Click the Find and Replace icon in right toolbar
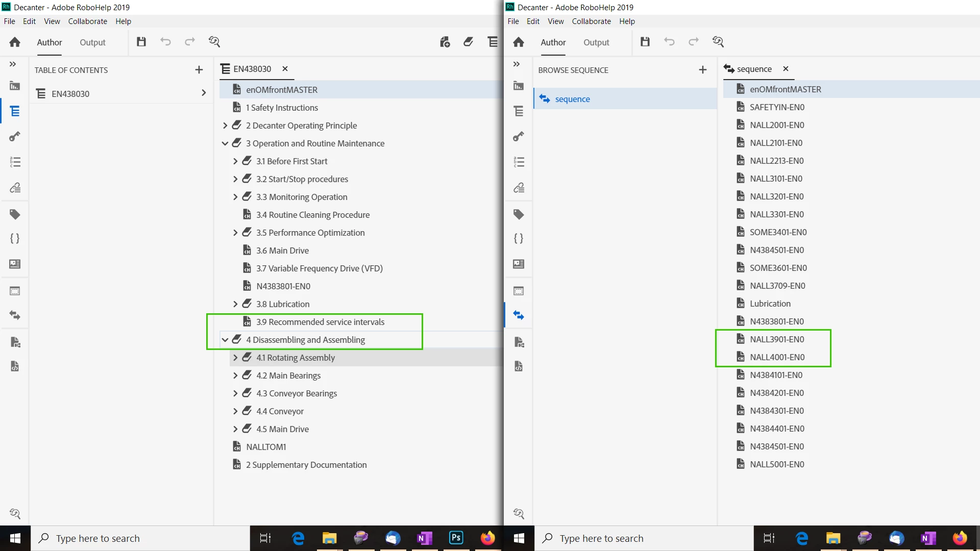980x551 pixels. [718, 42]
